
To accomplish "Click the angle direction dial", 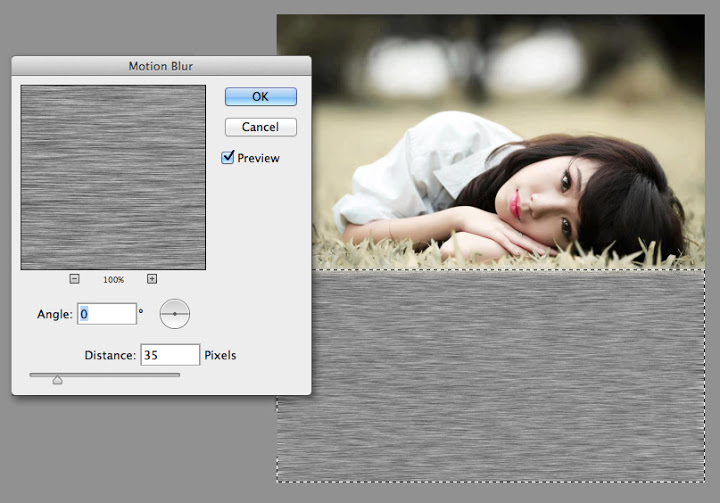I will (x=175, y=314).
